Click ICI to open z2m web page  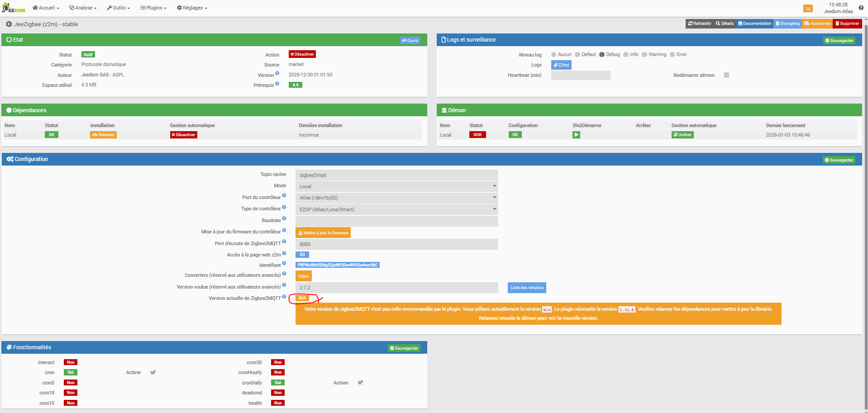click(x=302, y=255)
